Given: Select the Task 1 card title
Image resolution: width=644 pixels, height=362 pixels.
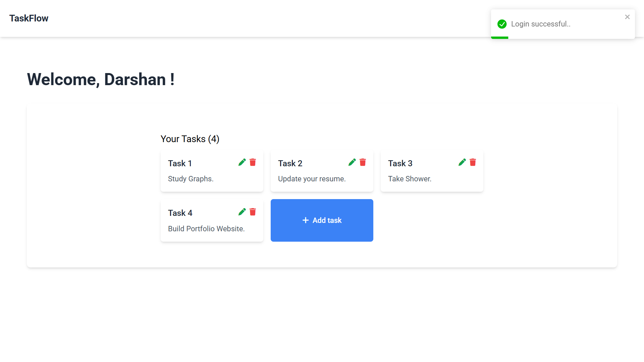Looking at the screenshot, I should pyautogui.click(x=180, y=163).
